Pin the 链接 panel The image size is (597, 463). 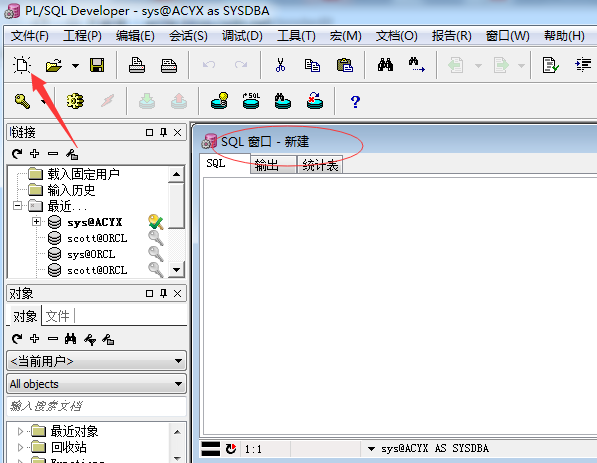pos(164,132)
